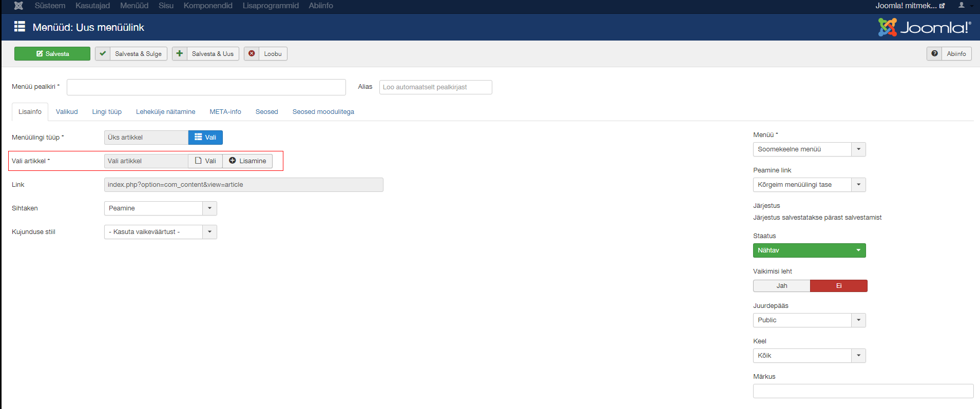980x409 pixels.
Task: Click Salvesta & Uus button
Action: 206,54
